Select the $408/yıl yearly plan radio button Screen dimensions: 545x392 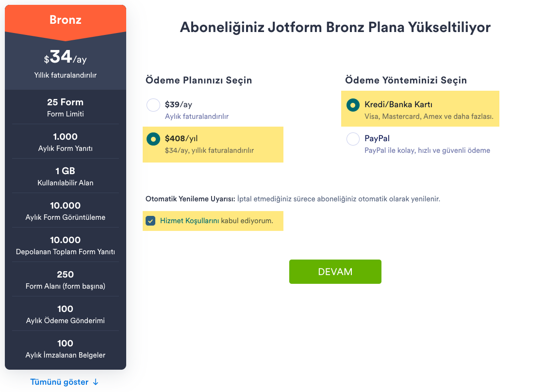point(153,139)
